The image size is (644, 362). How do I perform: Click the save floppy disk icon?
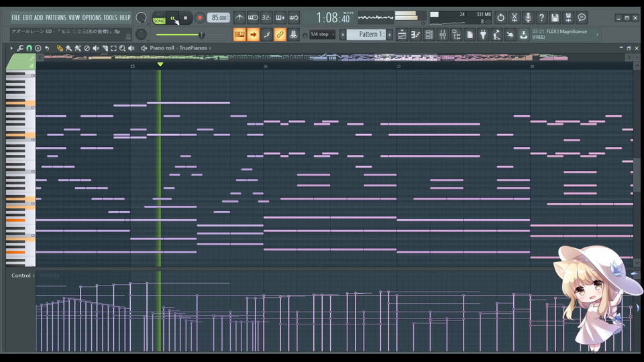point(555,17)
